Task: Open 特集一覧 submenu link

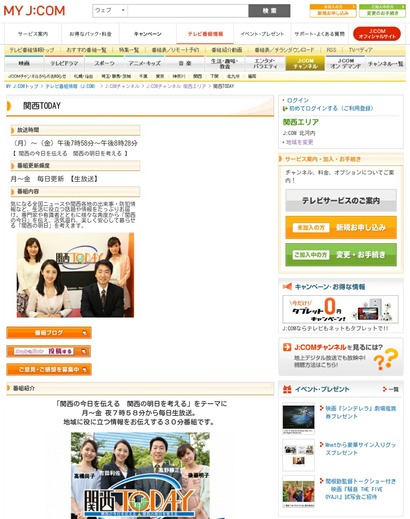Action: 129,50
